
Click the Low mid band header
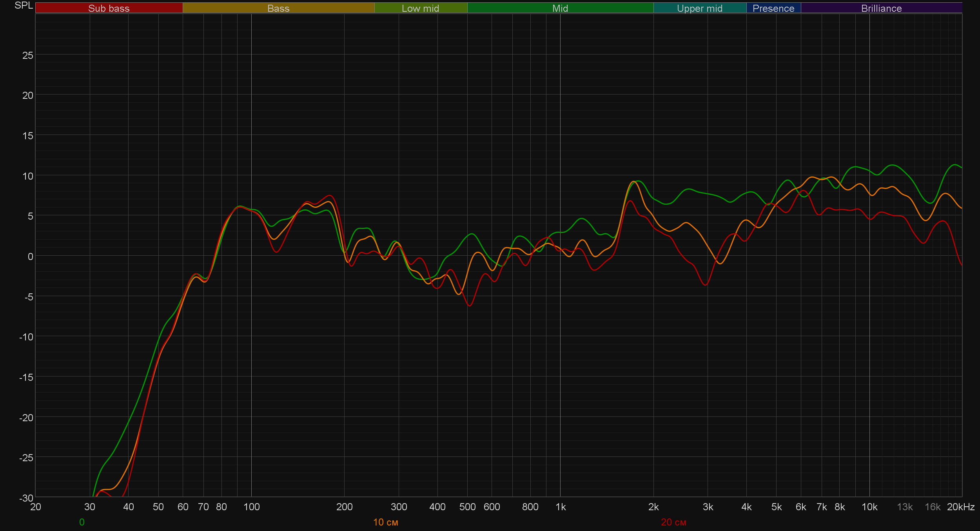420,8
